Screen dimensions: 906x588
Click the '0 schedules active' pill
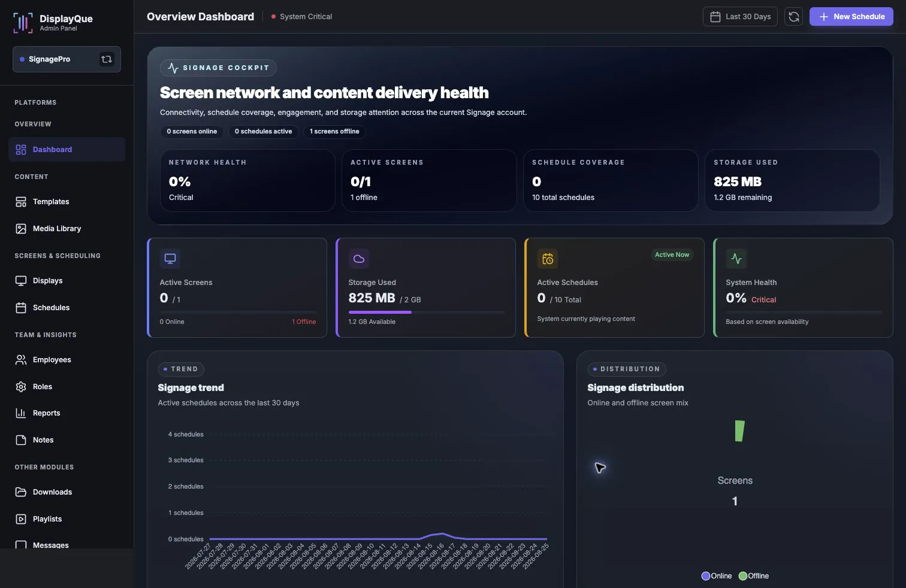pyautogui.click(x=264, y=132)
